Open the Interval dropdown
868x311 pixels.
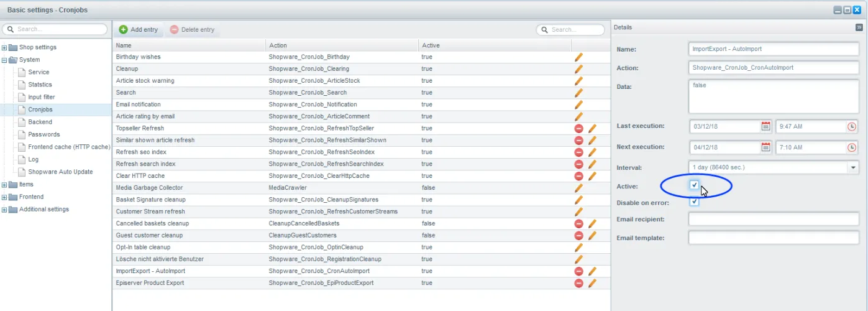(x=852, y=167)
